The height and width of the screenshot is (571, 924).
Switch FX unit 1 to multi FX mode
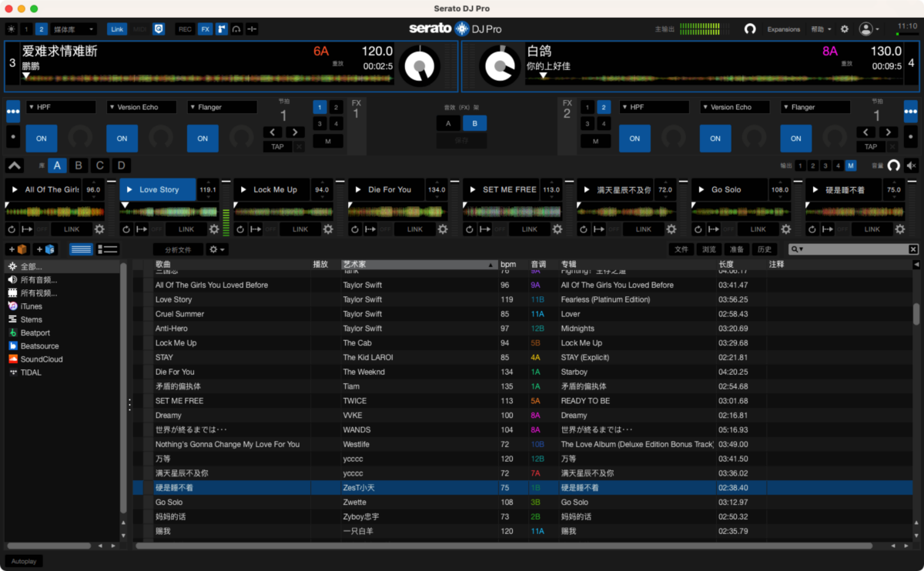[13, 111]
